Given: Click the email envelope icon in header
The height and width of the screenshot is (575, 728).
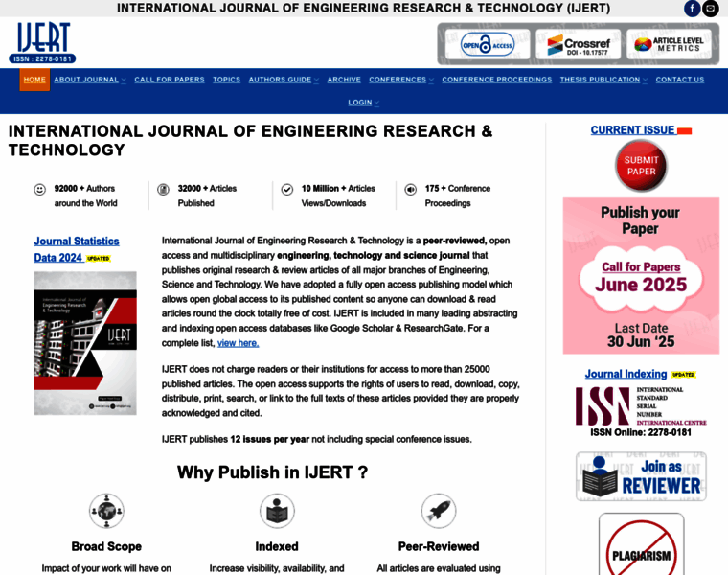Looking at the screenshot, I should [x=711, y=9].
